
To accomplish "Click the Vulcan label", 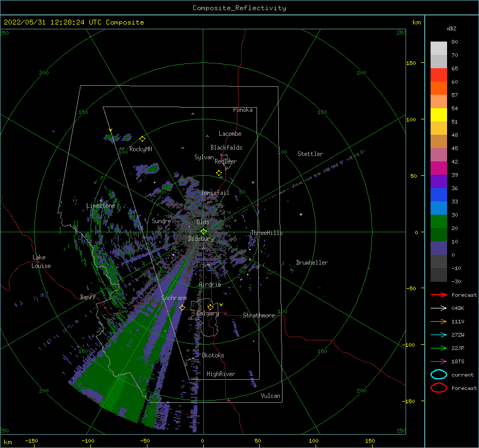I will click(x=271, y=396).
